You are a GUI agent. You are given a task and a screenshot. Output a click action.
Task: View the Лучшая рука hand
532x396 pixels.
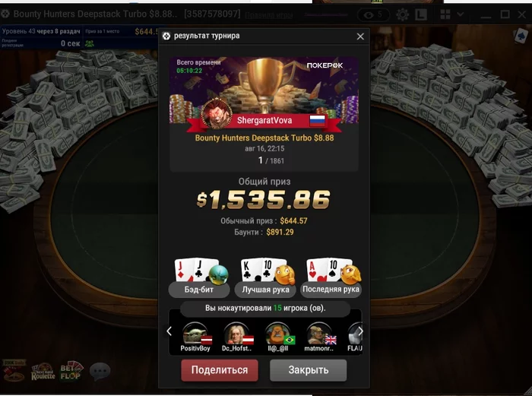(x=265, y=290)
